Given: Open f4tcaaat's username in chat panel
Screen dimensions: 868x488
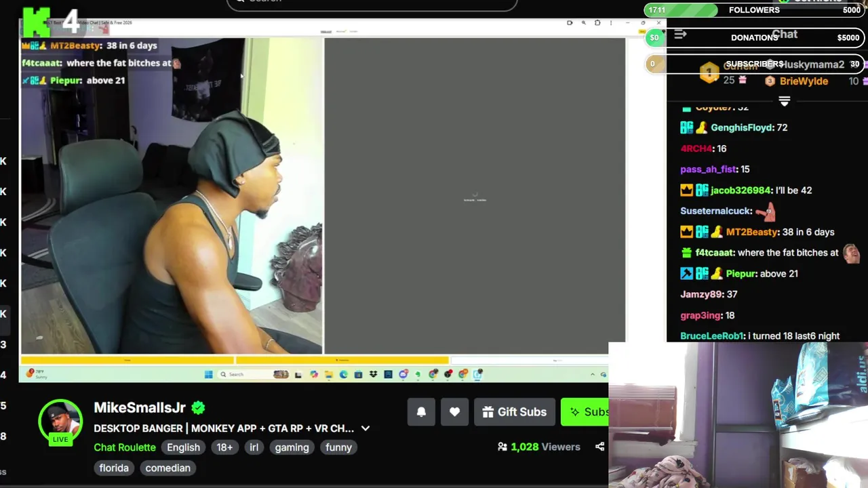Looking at the screenshot, I should pyautogui.click(x=714, y=253).
